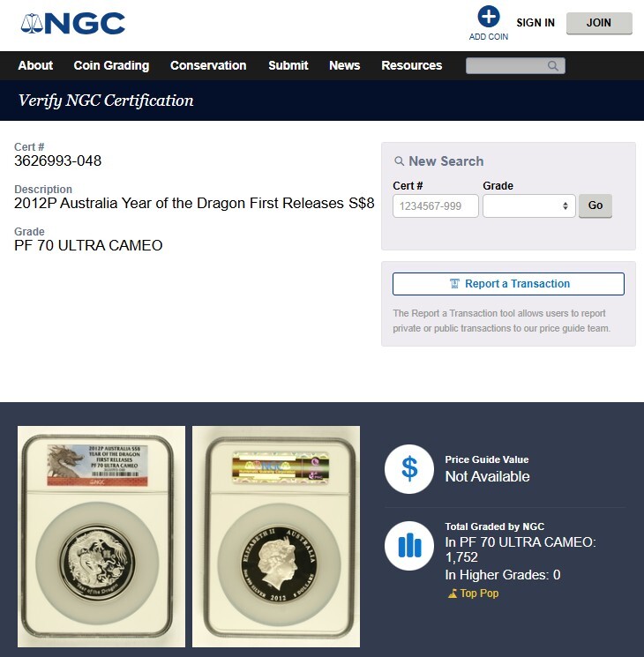Click the bar chart population icon
644x657 pixels.
[409, 546]
